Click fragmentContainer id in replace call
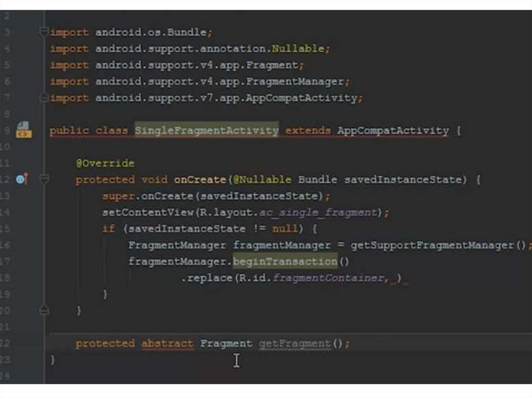 point(328,278)
